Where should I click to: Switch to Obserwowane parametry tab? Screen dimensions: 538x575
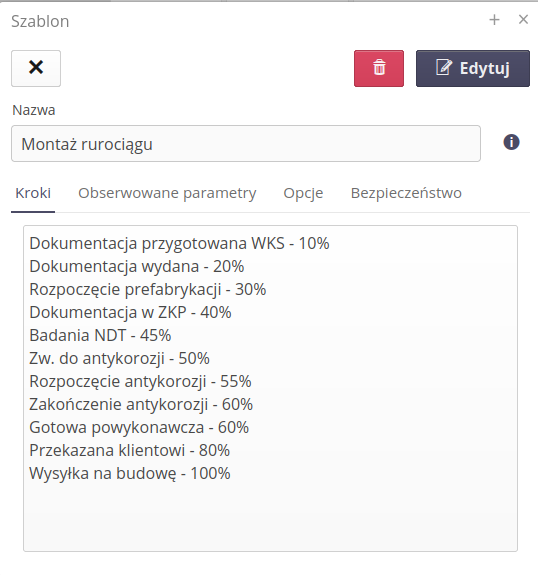(167, 193)
